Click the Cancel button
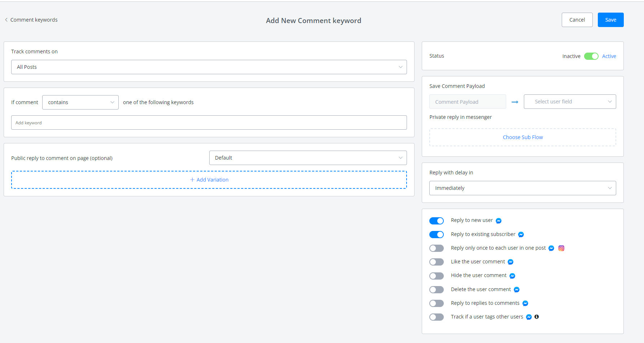644x343 pixels. pyautogui.click(x=577, y=20)
